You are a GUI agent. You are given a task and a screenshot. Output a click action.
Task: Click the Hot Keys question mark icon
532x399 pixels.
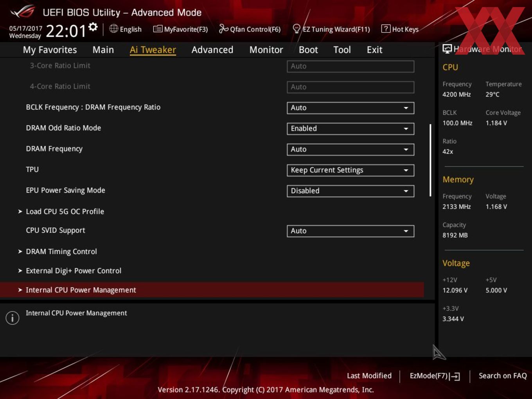point(386,29)
